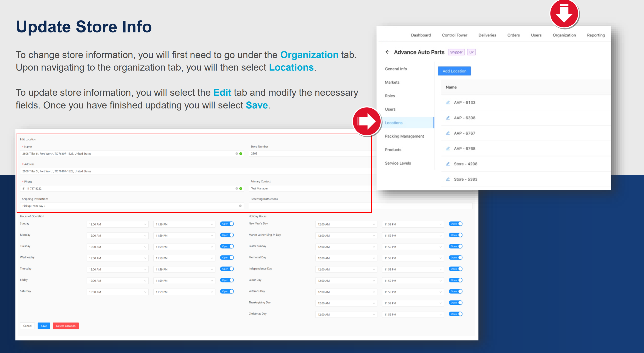The height and width of the screenshot is (353, 644).
Task: Click the grey clear icon in Phone field
Action: tap(236, 189)
